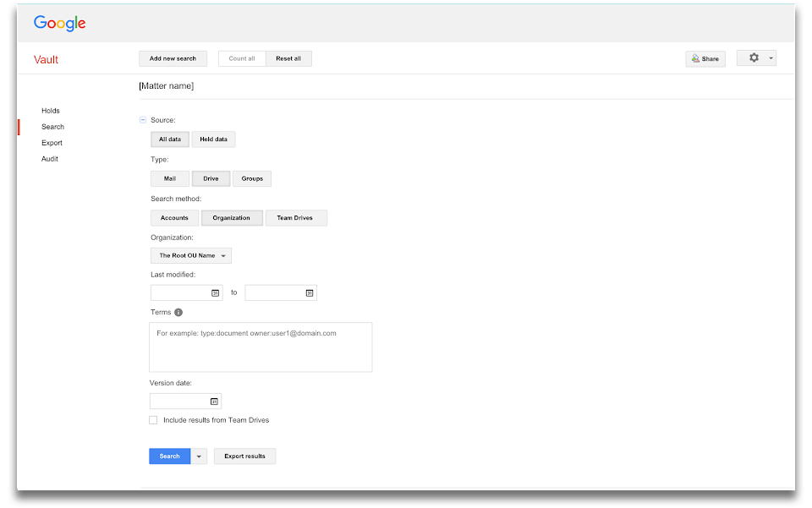Open the Version date calendar picker
The height and width of the screenshot is (508, 812).
(215, 401)
